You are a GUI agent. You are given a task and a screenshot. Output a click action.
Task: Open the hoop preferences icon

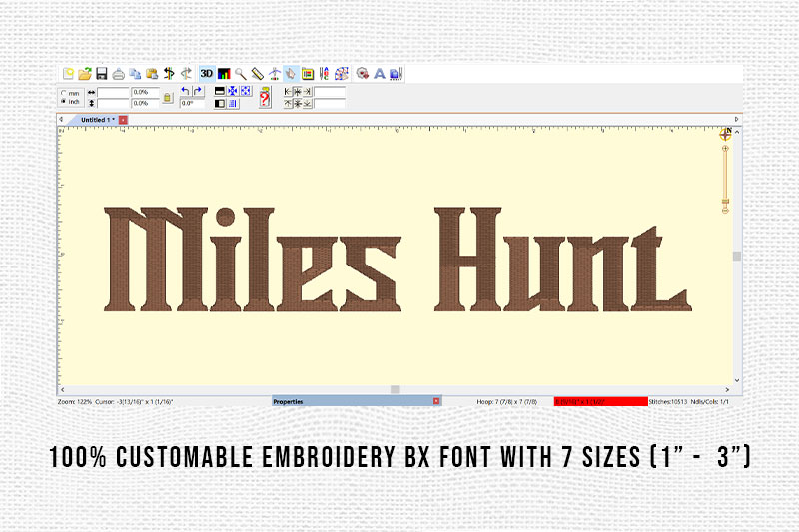[x=308, y=74]
